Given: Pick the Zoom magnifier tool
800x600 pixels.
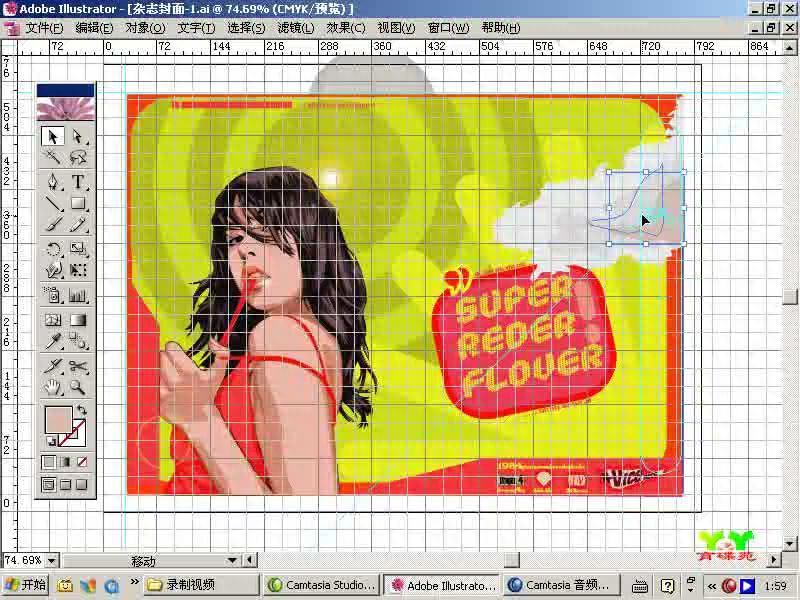Looking at the screenshot, I should pyautogui.click(x=78, y=387).
